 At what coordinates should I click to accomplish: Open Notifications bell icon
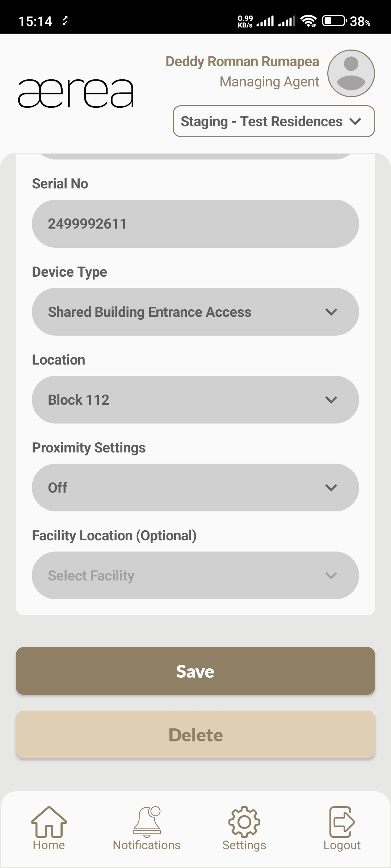click(147, 822)
